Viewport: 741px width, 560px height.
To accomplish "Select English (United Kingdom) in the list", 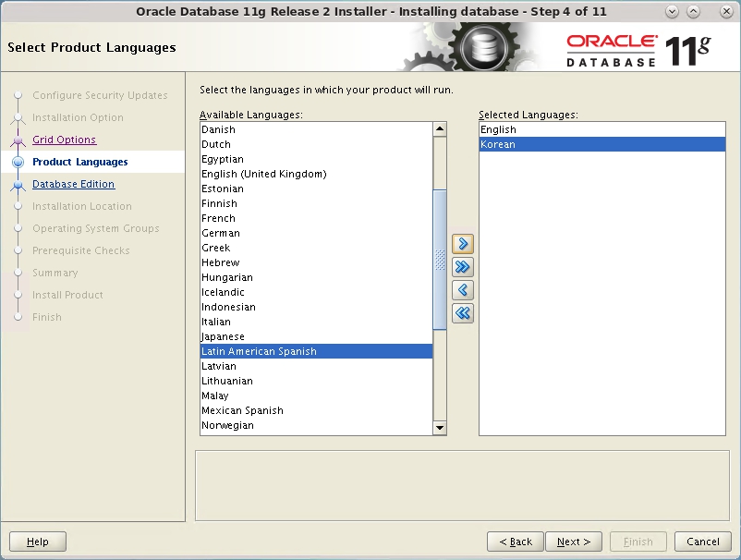I will 316,174.
